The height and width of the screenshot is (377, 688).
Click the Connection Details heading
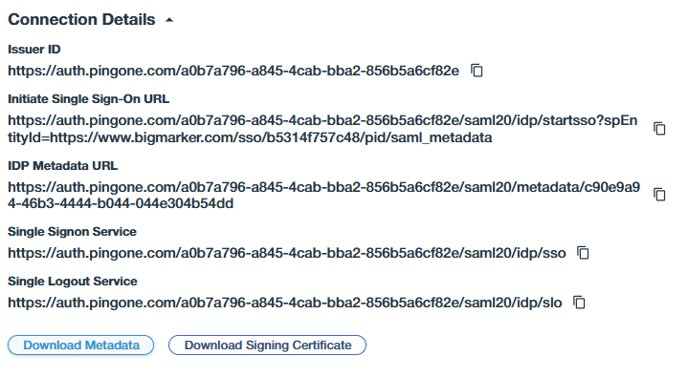point(82,20)
